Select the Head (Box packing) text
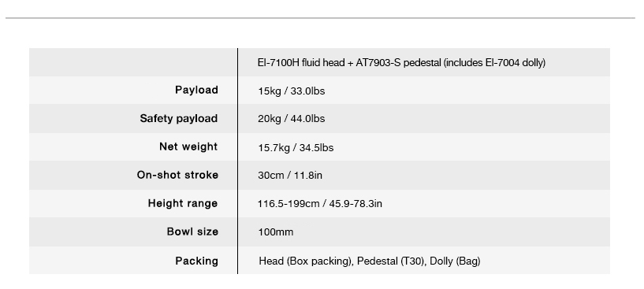 (305, 261)
